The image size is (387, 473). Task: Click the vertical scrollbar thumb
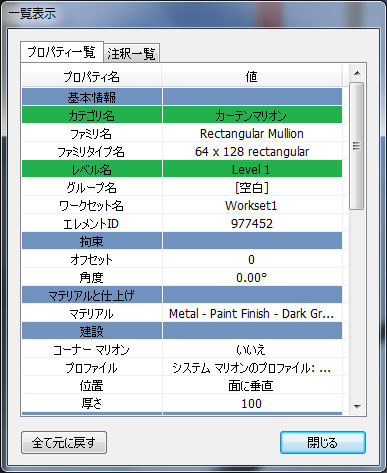pyautogui.click(x=357, y=146)
